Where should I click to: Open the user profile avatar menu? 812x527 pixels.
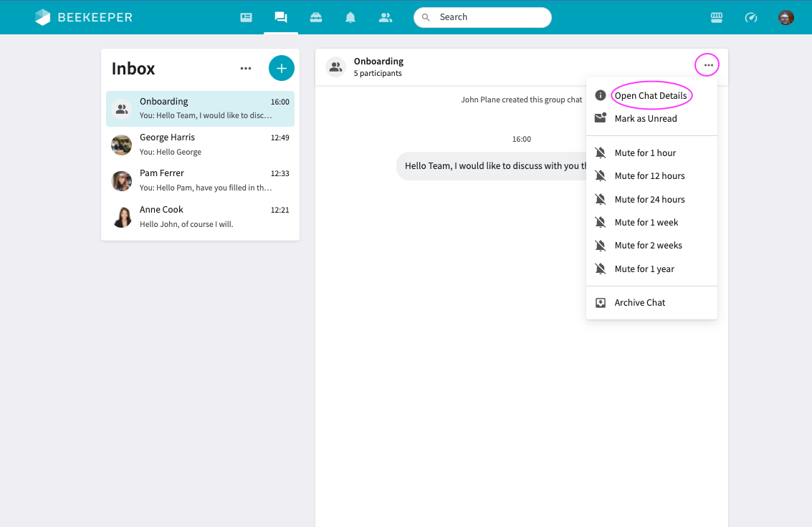(786, 18)
